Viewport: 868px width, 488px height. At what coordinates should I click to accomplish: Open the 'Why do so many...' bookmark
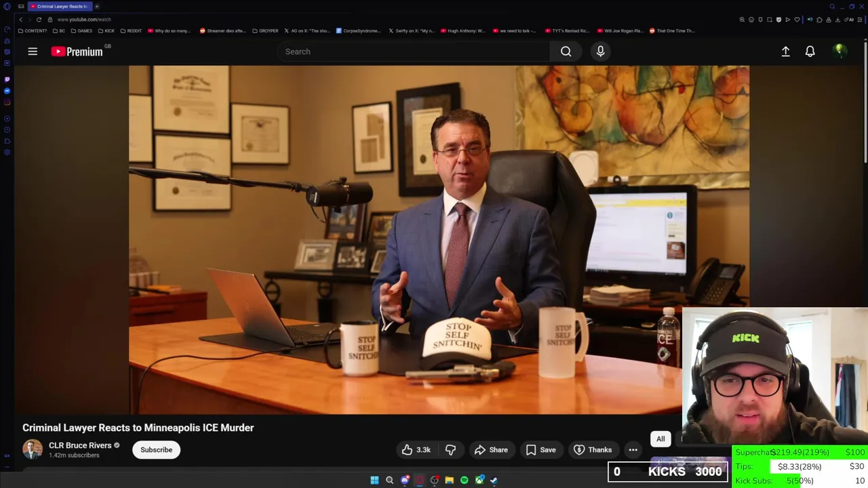coord(170,30)
